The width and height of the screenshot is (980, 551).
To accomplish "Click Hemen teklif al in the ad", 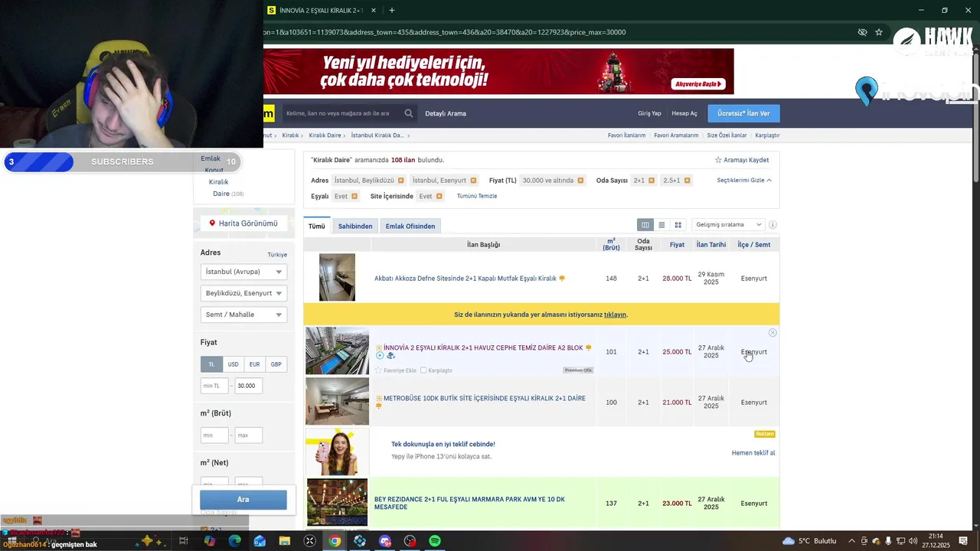I will (753, 453).
